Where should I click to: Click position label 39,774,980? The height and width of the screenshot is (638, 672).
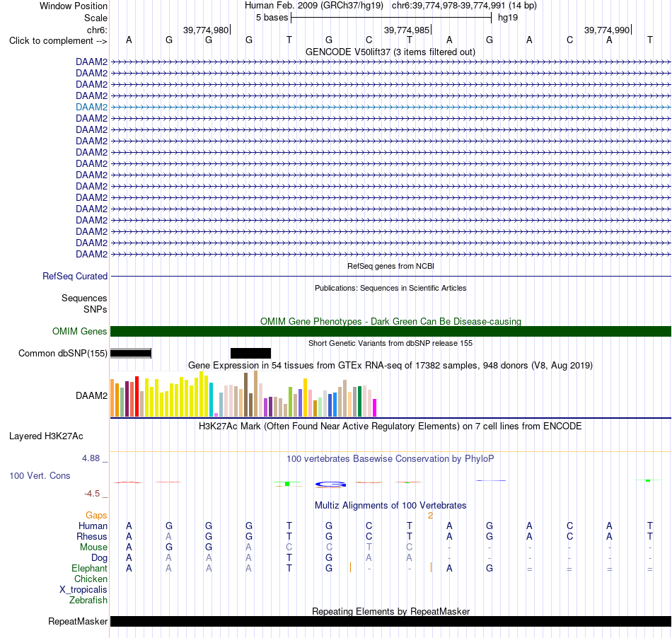coord(206,30)
